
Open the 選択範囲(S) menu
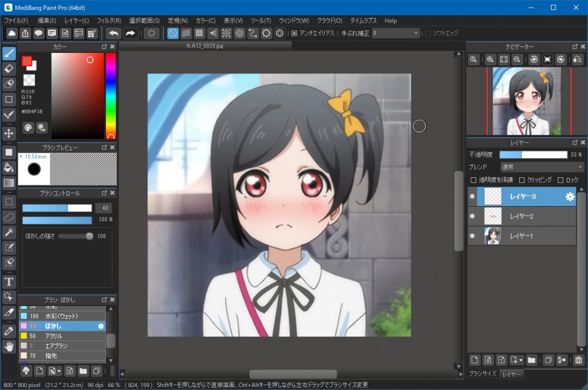click(145, 21)
